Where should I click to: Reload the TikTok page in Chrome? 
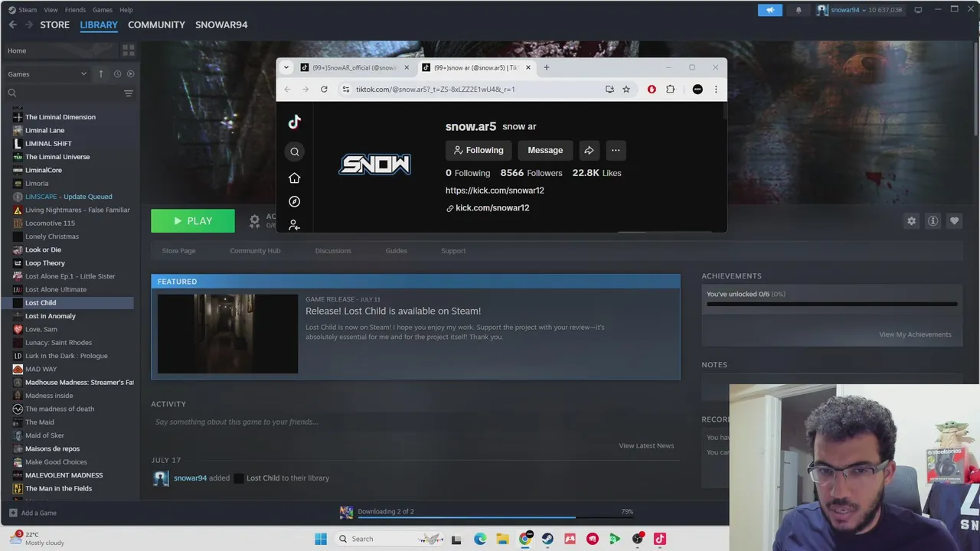[x=324, y=90]
